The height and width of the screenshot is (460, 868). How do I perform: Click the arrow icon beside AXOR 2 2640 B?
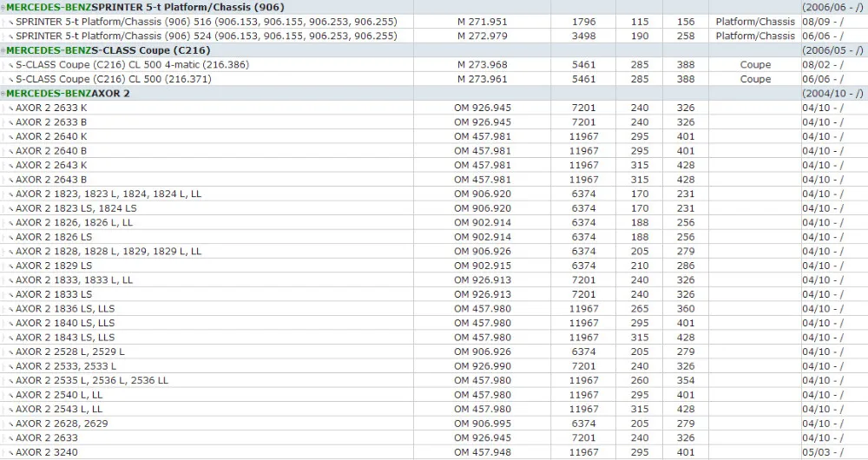pyautogui.click(x=10, y=152)
